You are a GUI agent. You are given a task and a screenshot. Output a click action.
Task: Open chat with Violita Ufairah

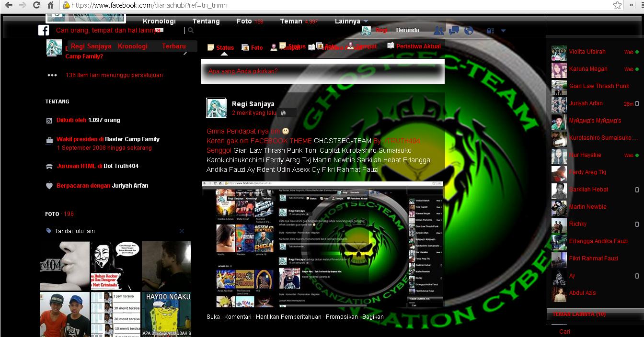pos(595,52)
